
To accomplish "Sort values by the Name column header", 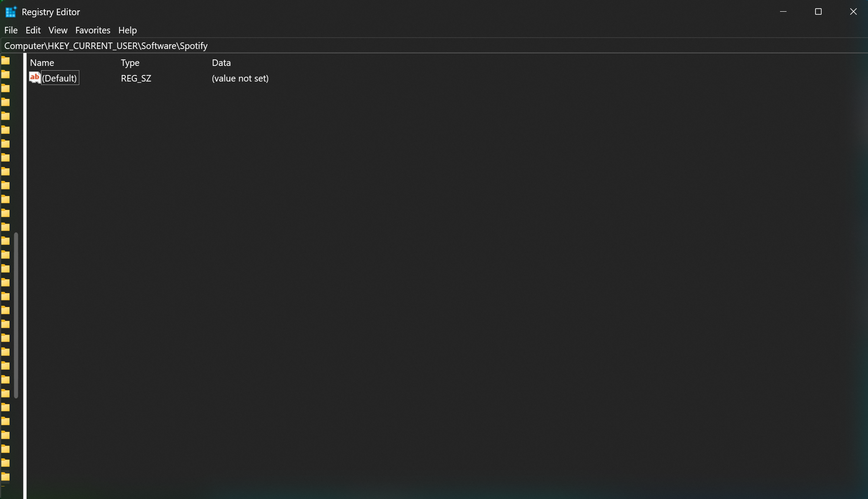I will coord(42,63).
